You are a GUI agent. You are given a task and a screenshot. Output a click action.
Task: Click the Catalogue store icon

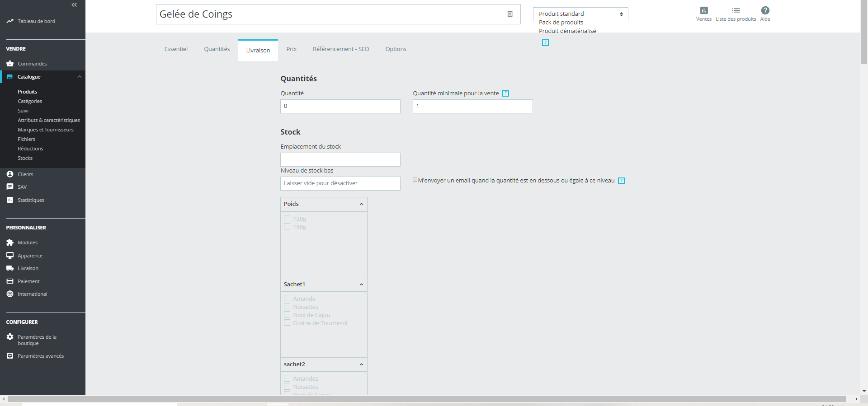(10, 77)
